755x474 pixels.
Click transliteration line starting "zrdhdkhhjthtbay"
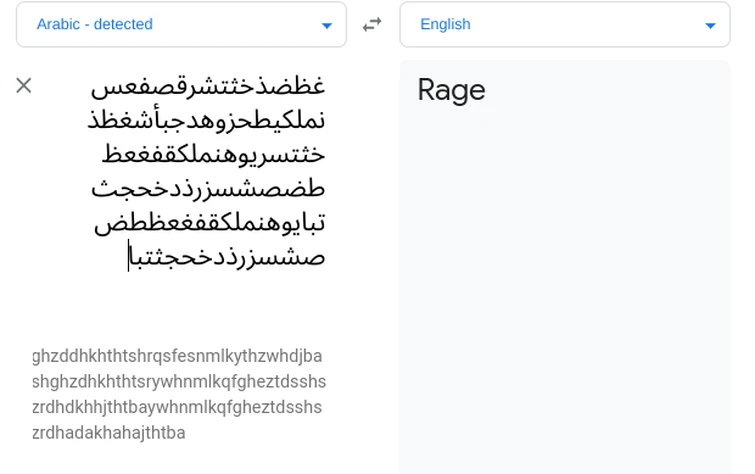pyautogui.click(x=177, y=407)
